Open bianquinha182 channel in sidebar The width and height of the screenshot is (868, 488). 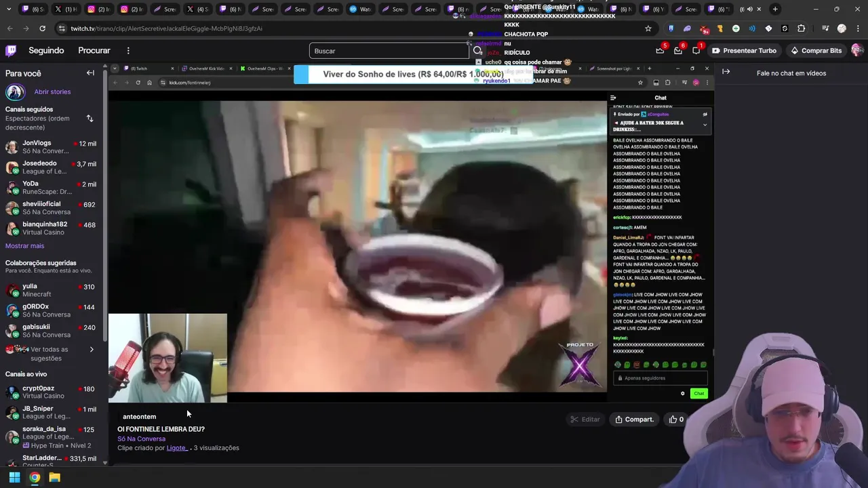pos(51,228)
